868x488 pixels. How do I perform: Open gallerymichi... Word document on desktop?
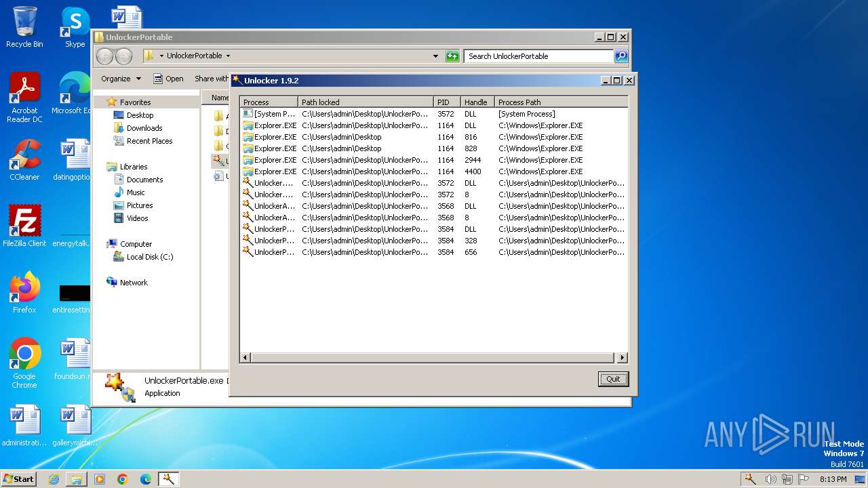click(75, 426)
